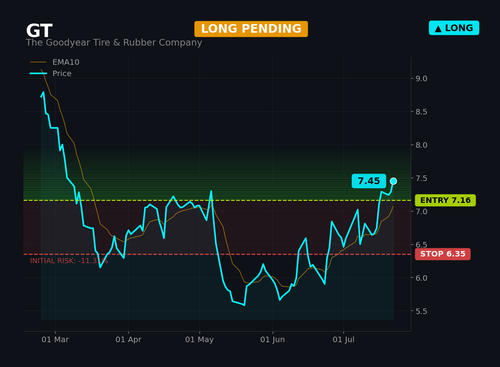Click the 01 Mar axis label
The image size is (500, 367).
(x=55, y=340)
